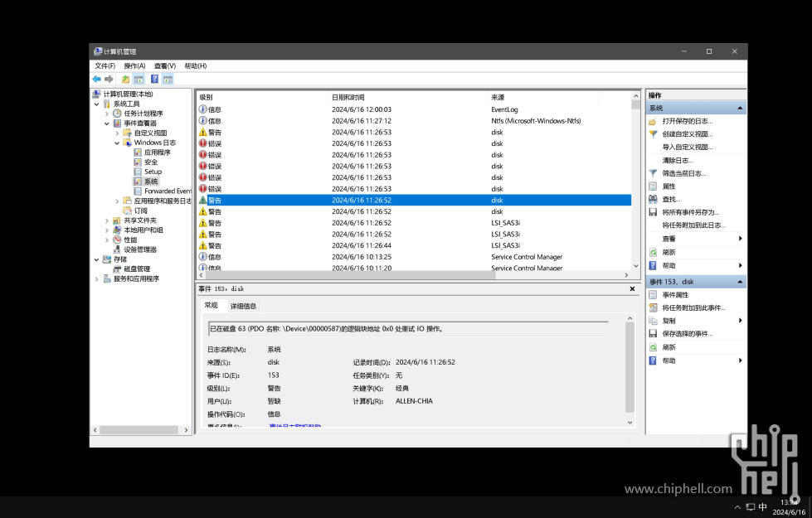Select Forwarded Events in the tree
812x518 pixels.
coord(168,191)
